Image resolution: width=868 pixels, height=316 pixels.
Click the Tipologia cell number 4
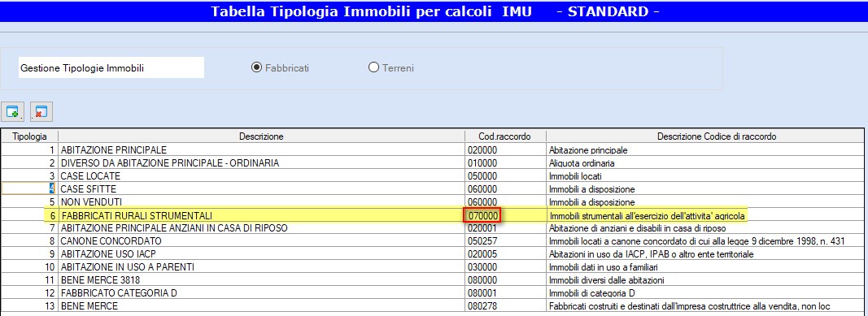pos(29,189)
